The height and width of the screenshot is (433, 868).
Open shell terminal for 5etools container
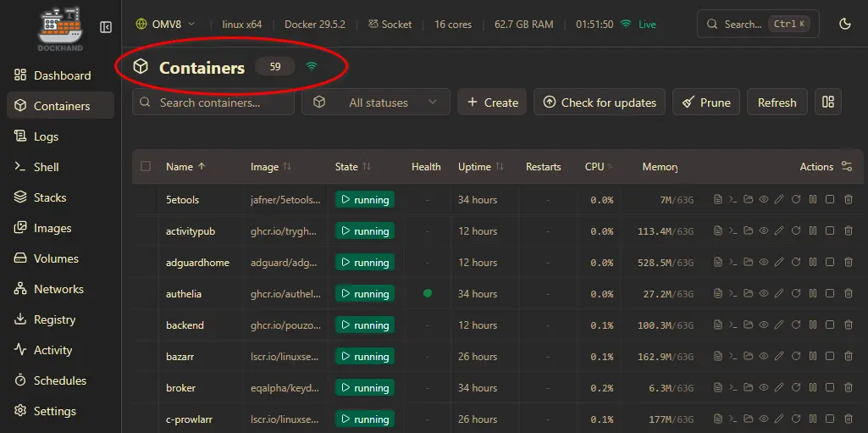pos(733,199)
